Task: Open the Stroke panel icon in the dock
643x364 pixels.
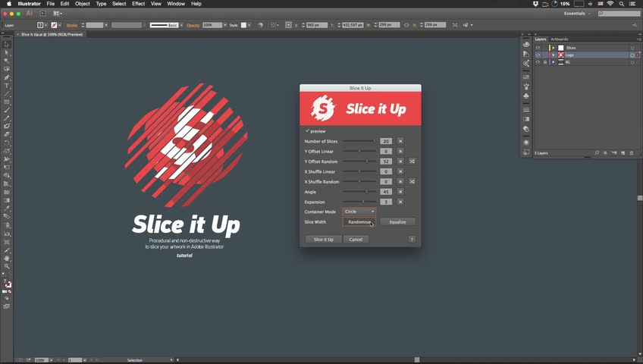Action: tap(526, 110)
